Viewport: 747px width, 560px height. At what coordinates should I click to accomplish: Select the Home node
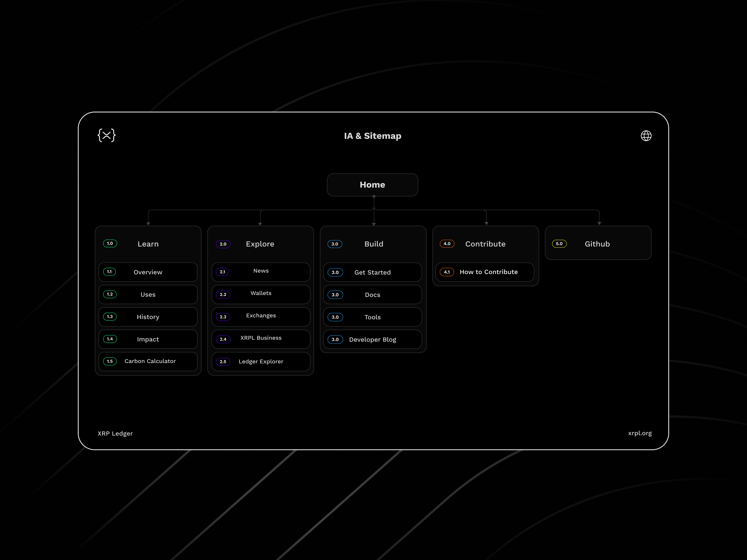(x=372, y=185)
